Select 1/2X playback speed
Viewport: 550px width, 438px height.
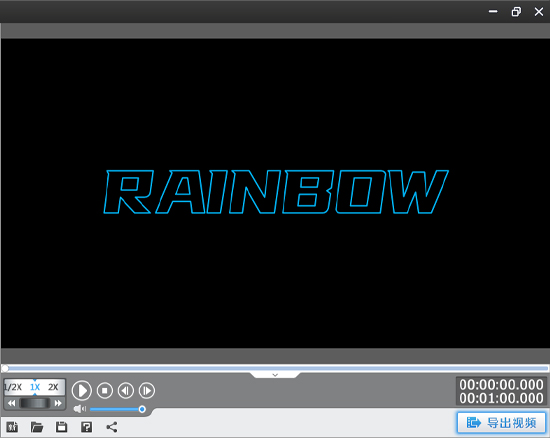click(13, 387)
